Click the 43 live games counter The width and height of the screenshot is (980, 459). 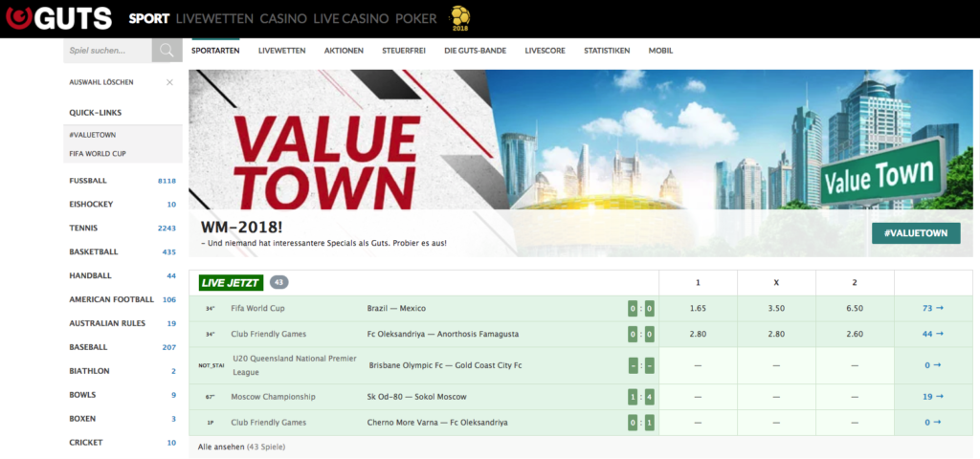279,283
